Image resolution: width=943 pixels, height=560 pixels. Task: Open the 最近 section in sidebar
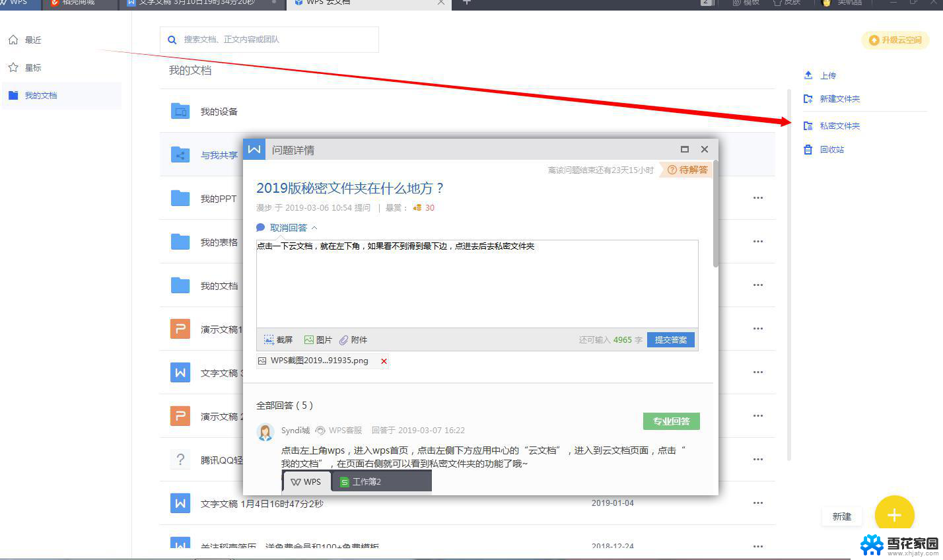point(25,40)
